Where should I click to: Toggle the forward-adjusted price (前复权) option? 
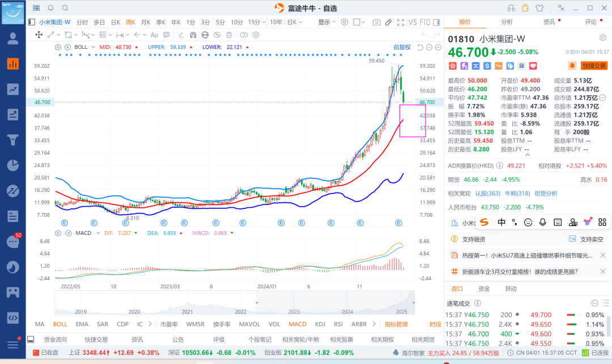(402, 47)
